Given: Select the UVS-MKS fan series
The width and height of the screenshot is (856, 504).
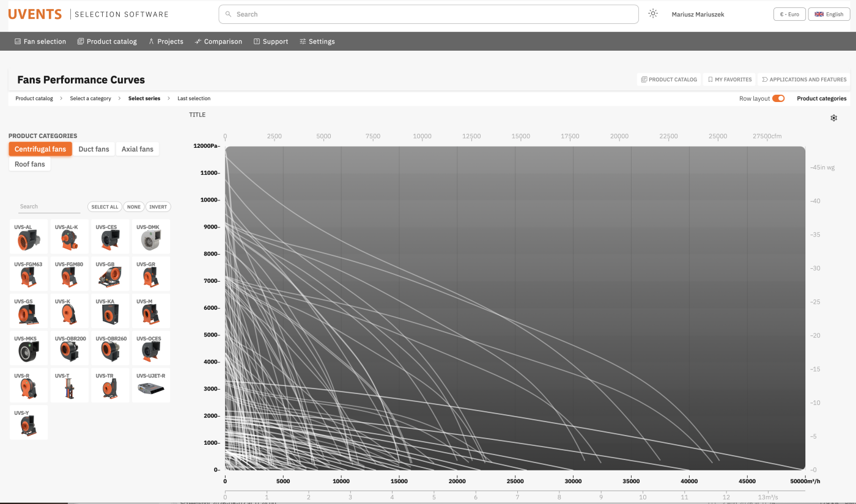Looking at the screenshot, I should pyautogui.click(x=29, y=348).
